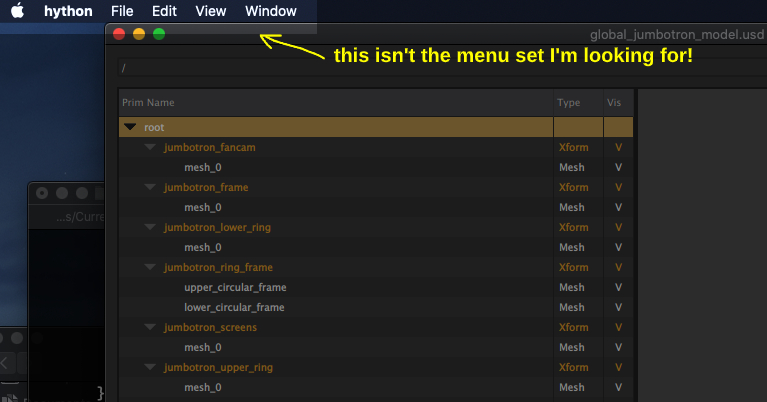
Task: Open the File menu
Action: point(122,11)
